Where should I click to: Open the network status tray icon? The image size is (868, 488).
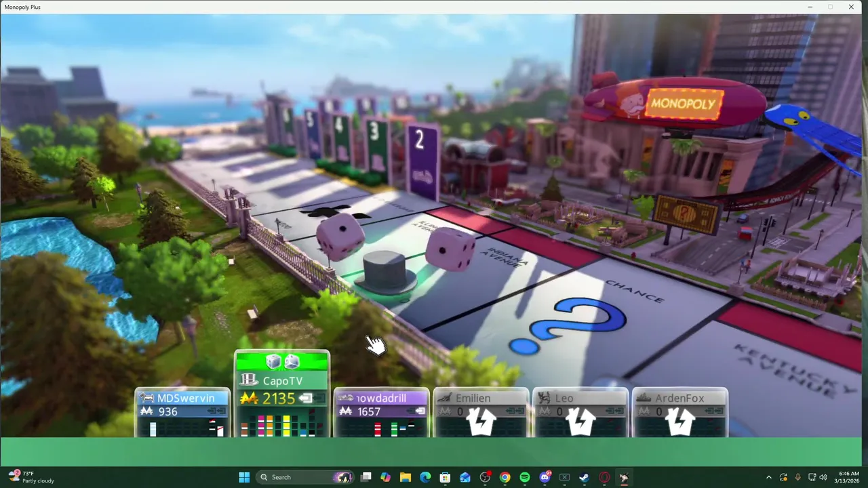[812, 477]
